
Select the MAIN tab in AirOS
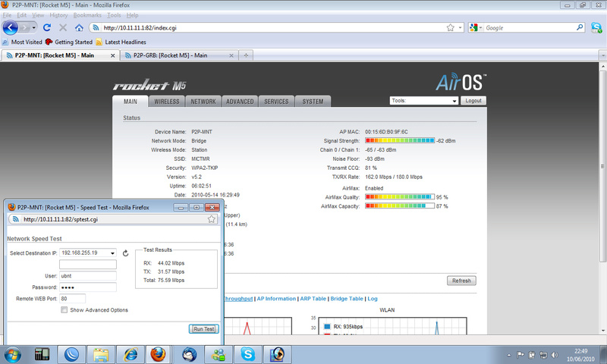pos(131,102)
